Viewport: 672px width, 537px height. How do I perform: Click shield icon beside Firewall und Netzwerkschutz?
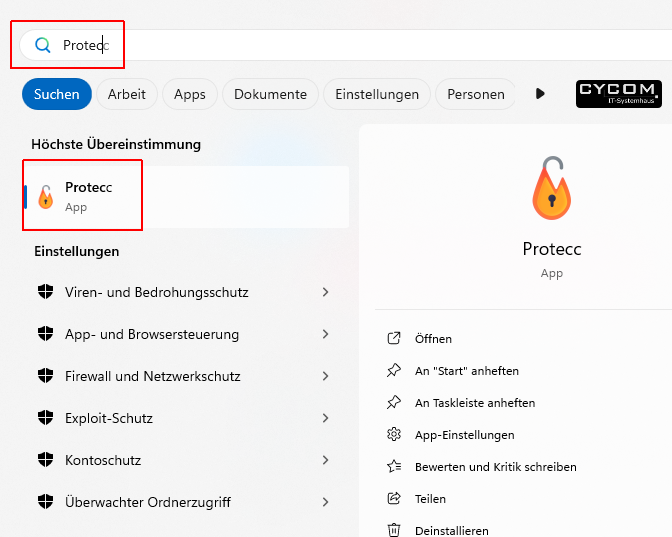pos(45,375)
